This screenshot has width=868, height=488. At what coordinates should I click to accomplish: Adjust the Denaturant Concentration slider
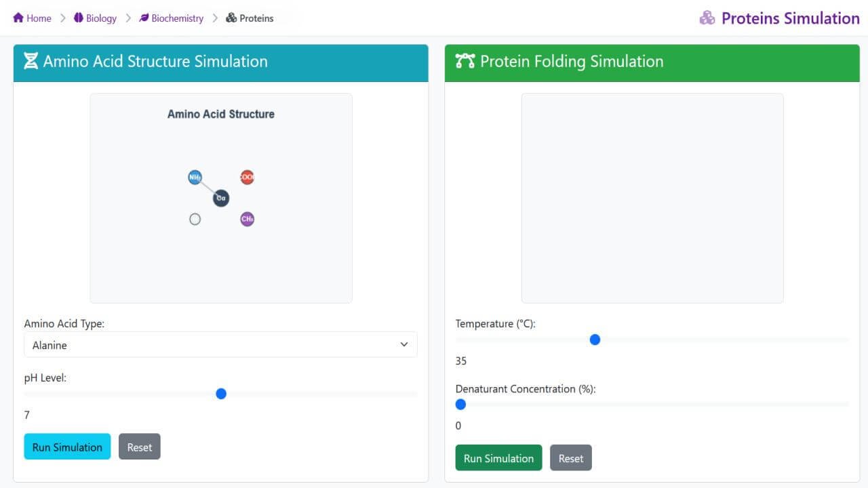[652, 405]
